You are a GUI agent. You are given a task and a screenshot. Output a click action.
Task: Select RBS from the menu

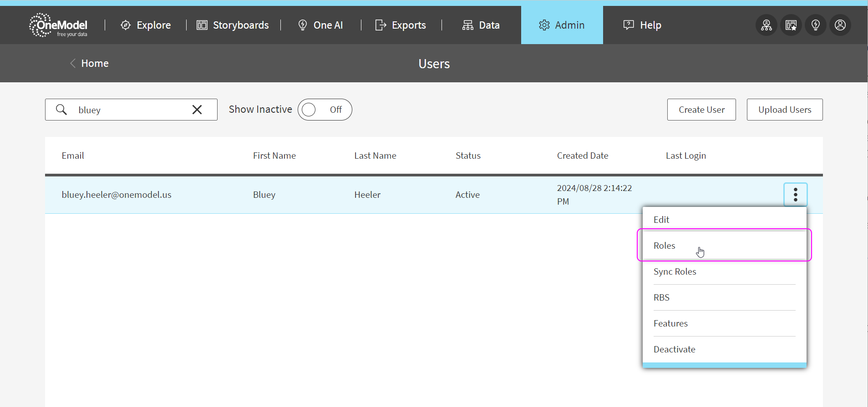724,297
